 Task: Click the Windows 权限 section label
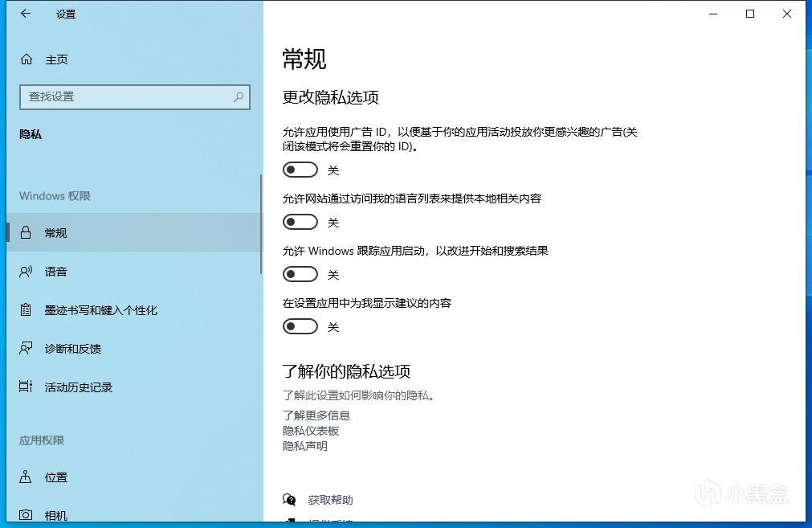tap(55, 196)
